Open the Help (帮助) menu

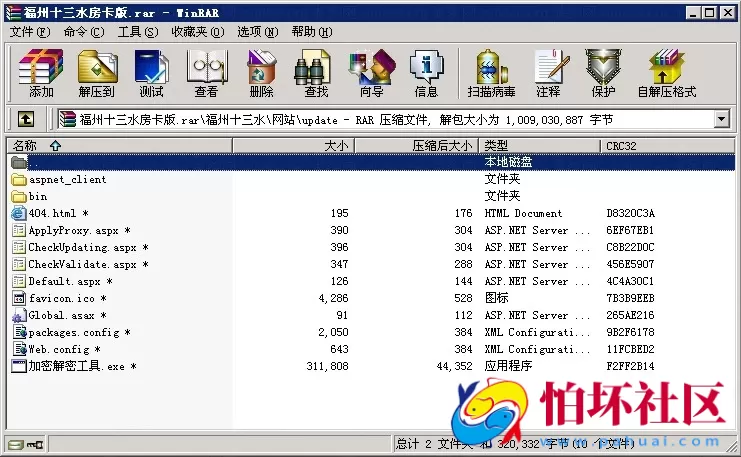pos(312,32)
